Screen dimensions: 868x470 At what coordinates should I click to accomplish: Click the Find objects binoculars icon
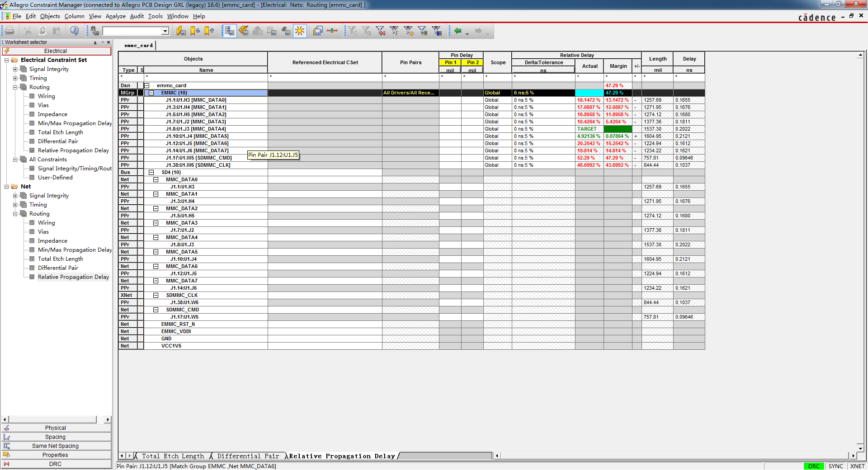94,31
